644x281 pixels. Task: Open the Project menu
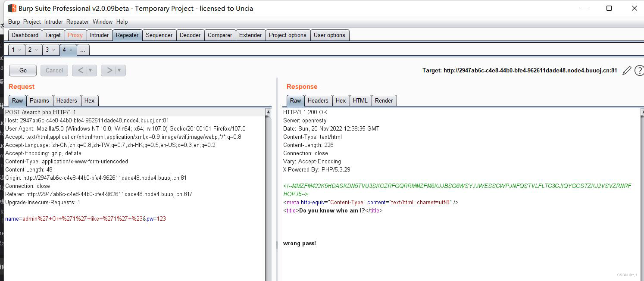(x=32, y=22)
